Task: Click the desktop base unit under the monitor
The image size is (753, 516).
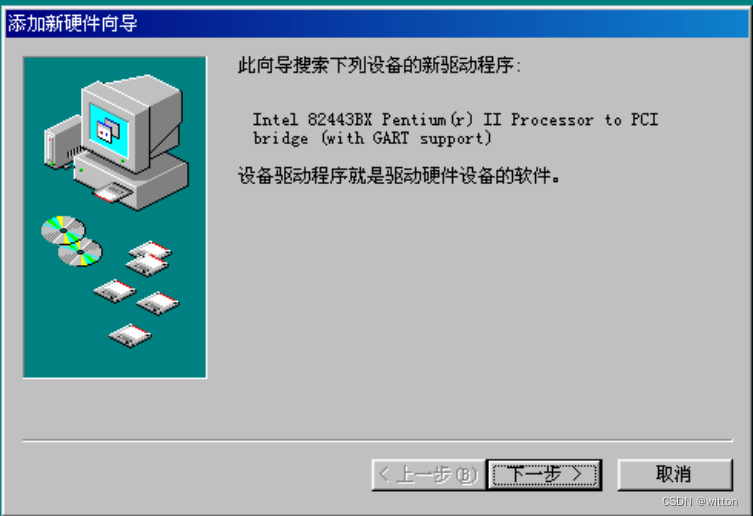Action: (x=132, y=180)
